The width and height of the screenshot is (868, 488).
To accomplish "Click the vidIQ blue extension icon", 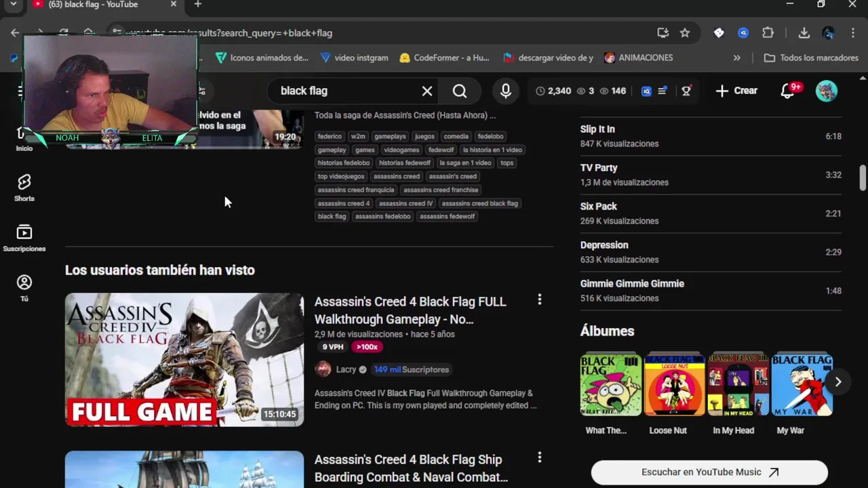I will (646, 91).
